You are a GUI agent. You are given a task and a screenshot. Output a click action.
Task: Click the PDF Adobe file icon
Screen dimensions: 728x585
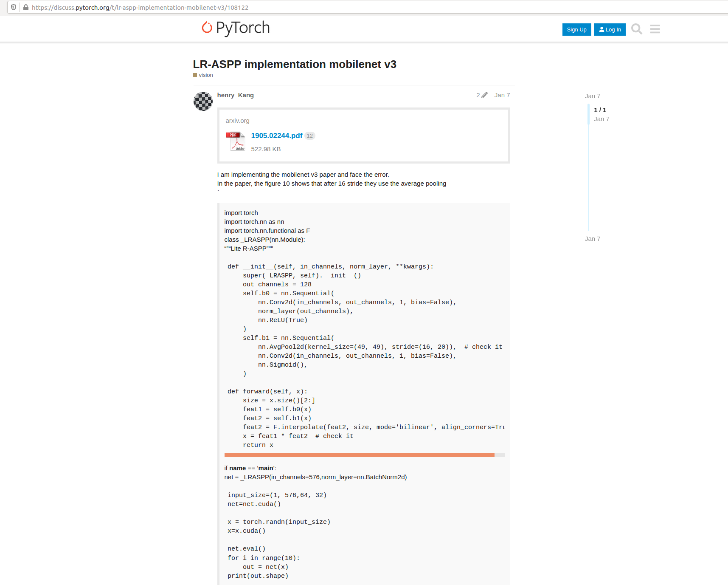point(236,141)
